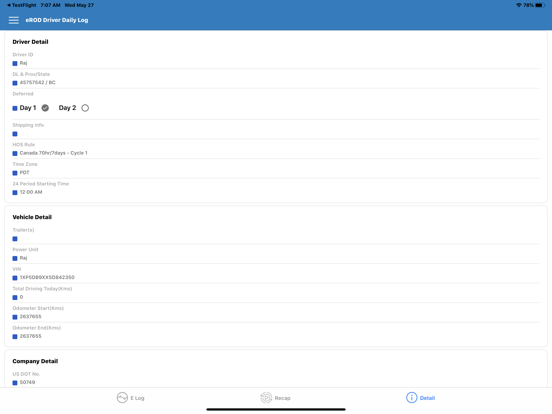Click the Driver ID value Raj
Screen dimensions: 552x414
[23, 63]
